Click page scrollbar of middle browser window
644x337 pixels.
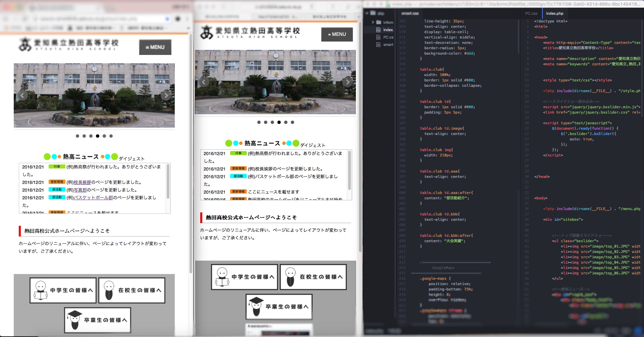tap(360, 137)
